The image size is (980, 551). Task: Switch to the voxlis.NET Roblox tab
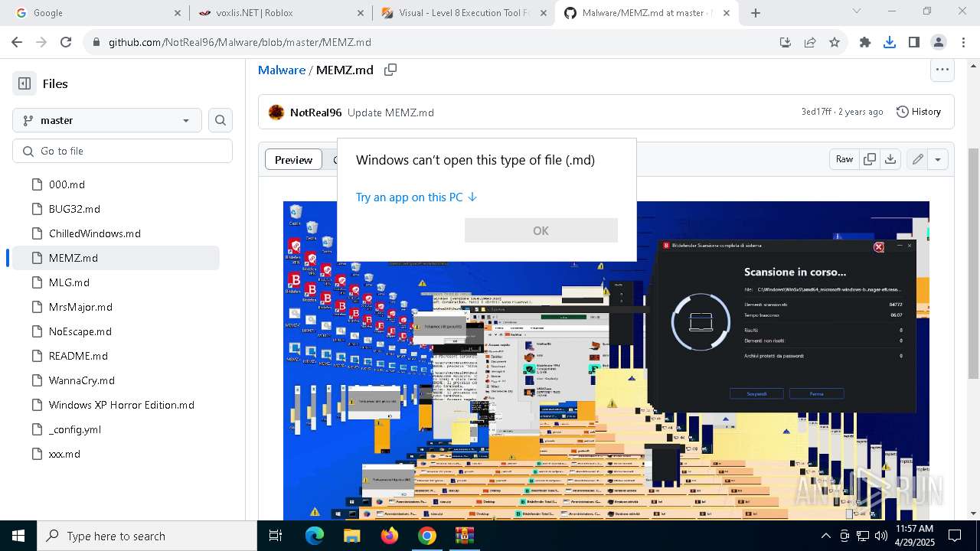click(x=279, y=13)
